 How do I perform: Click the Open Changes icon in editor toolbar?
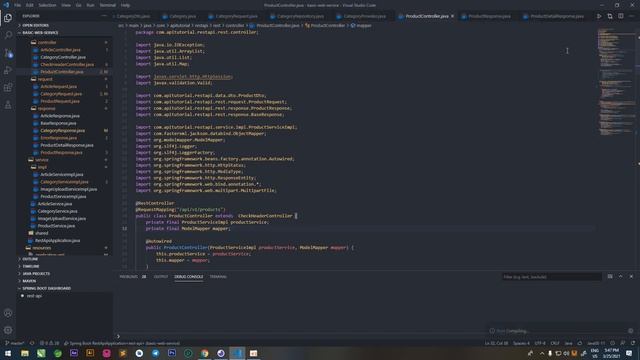[x=610, y=16]
